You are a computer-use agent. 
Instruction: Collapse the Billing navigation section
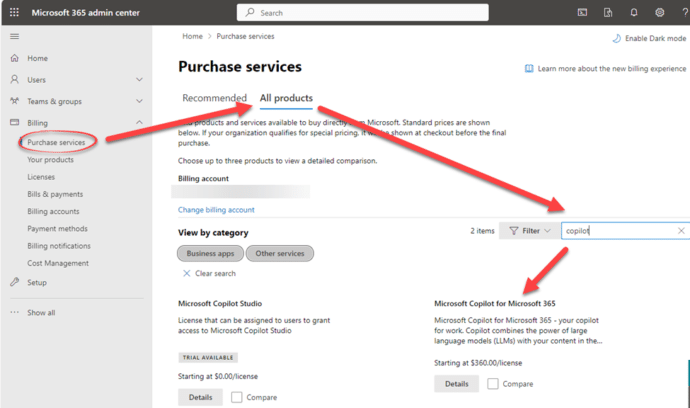click(139, 123)
